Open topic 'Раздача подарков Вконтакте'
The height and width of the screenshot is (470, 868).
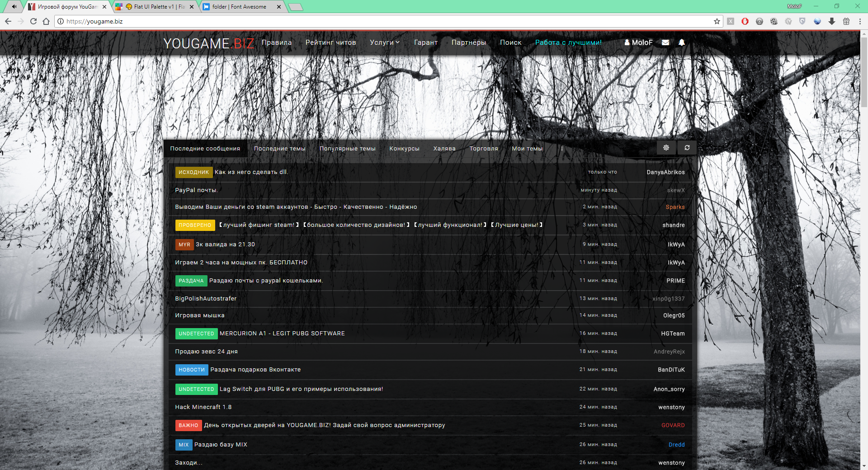[255, 370]
